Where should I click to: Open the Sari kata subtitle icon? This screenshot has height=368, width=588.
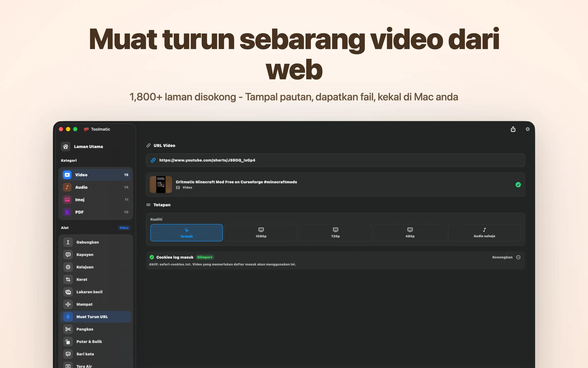pyautogui.click(x=68, y=354)
